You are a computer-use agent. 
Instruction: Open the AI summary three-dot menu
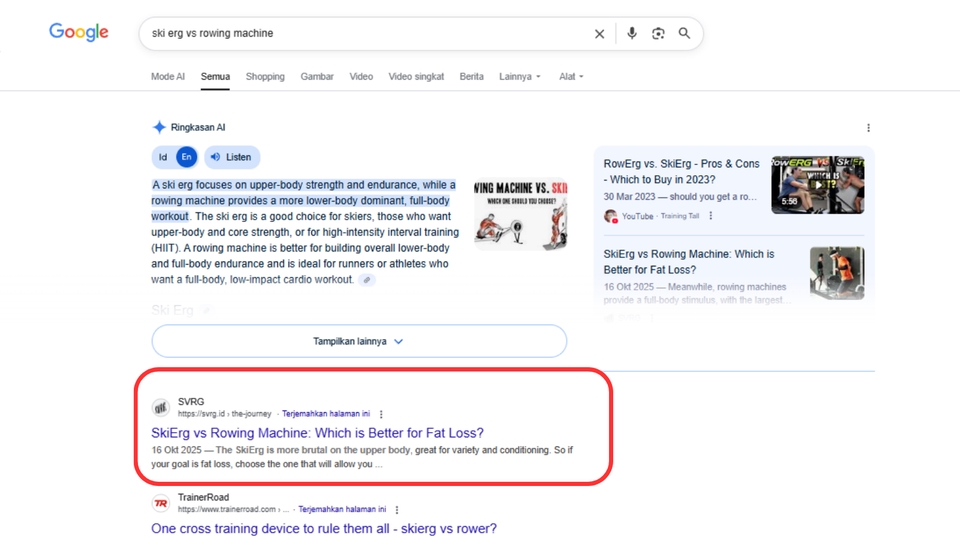pos(868,128)
